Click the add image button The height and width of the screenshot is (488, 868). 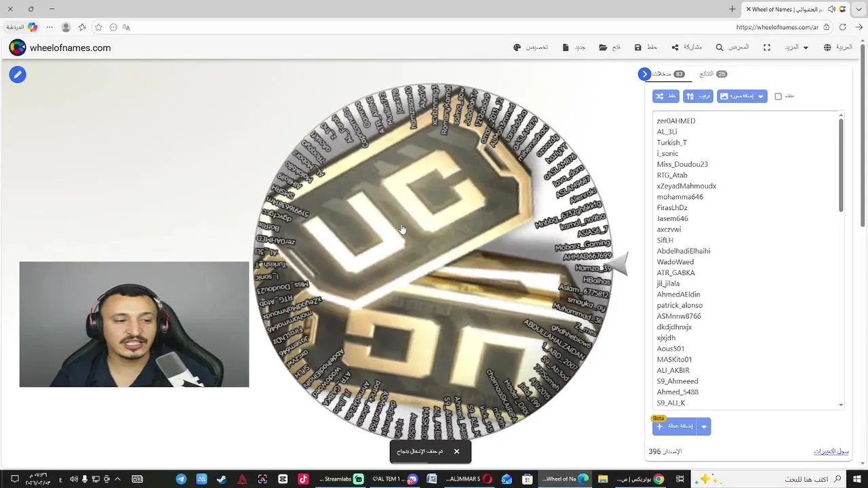click(x=736, y=96)
